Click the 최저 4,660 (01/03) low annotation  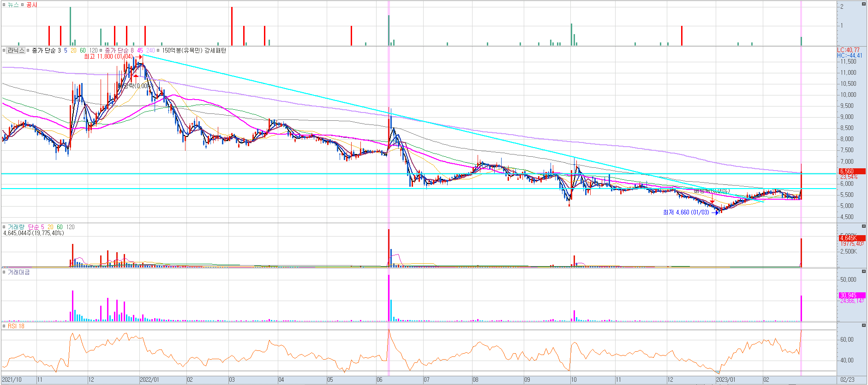click(686, 213)
